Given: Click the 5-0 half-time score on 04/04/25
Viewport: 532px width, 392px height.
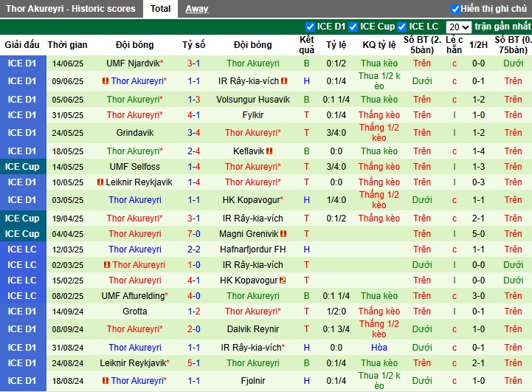Looking at the screenshot, I should click(478, 234).
